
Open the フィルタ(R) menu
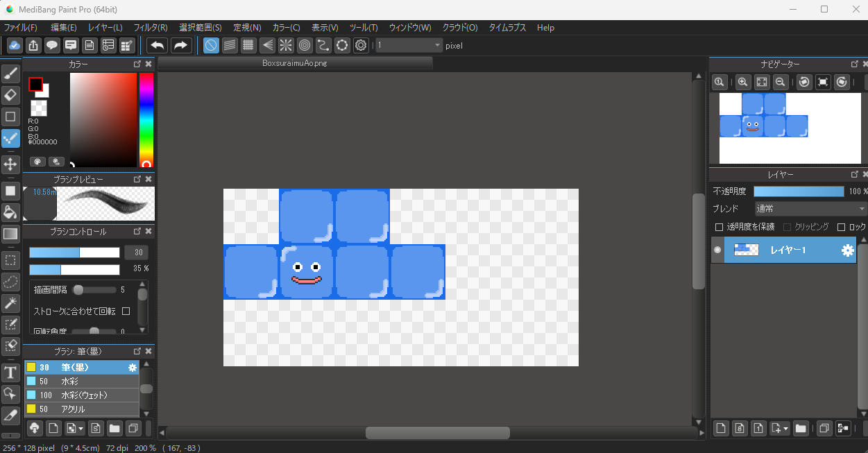coord(151,28)
